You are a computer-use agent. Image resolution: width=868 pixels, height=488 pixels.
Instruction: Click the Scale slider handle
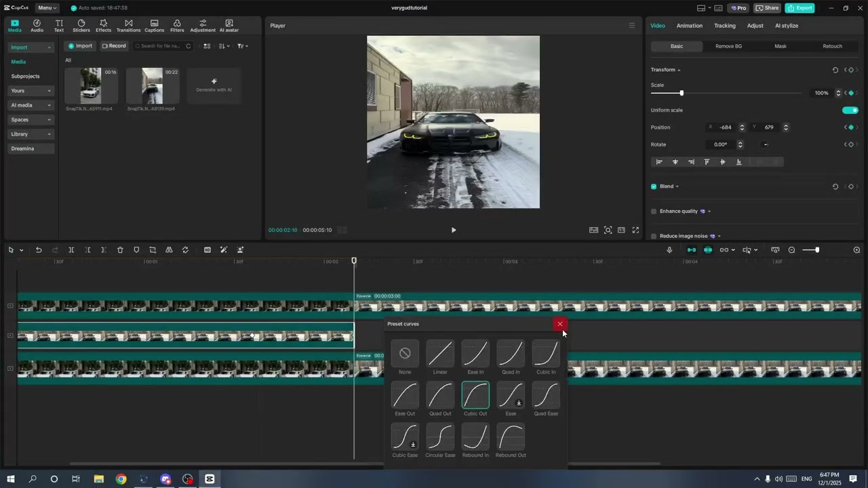(682, 93)
